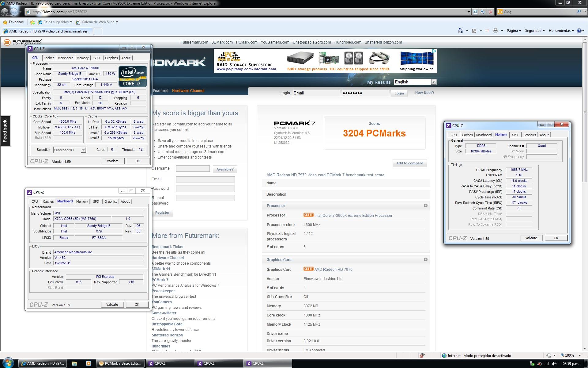Screen dimensions: 588x368
Task: Open Sitios sugeridos dropdown in favorites bar
Action: (71, 22)
